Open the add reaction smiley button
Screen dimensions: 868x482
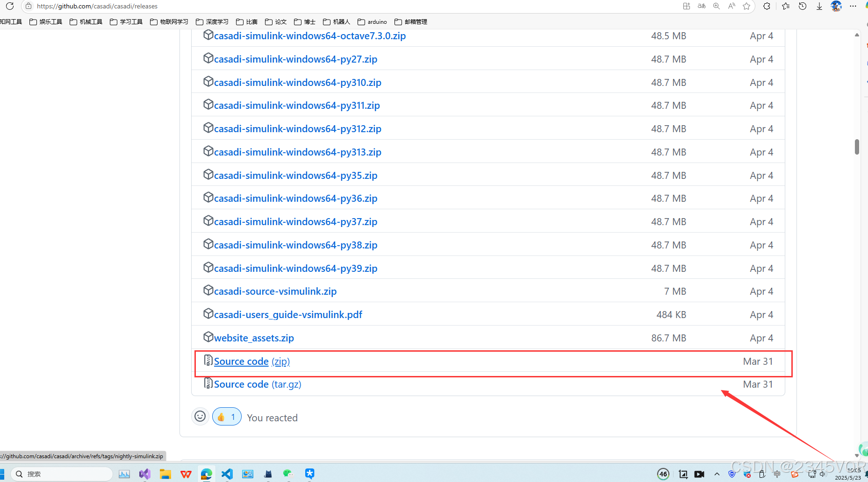pos(200,416)
